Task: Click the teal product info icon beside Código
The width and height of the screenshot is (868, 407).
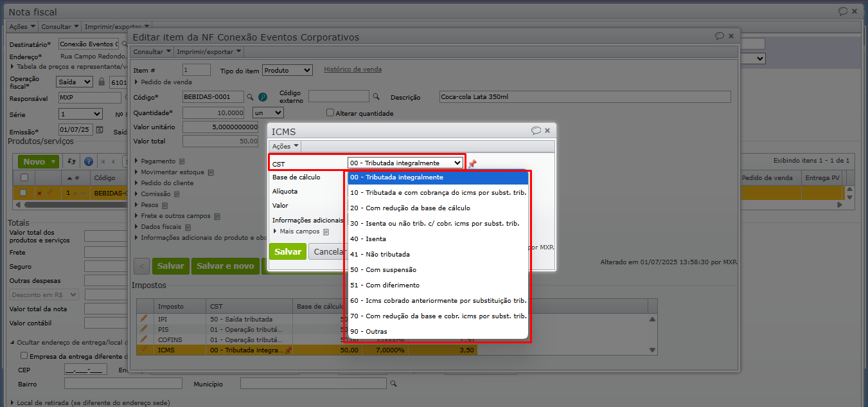Action: click(x=263, y=97)
